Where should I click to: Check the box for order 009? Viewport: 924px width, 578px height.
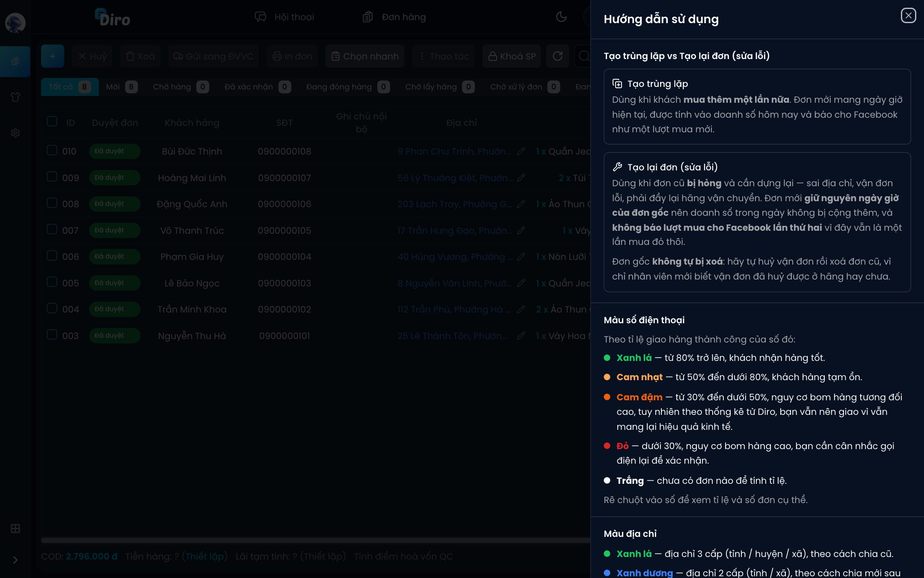pos(52,177)
